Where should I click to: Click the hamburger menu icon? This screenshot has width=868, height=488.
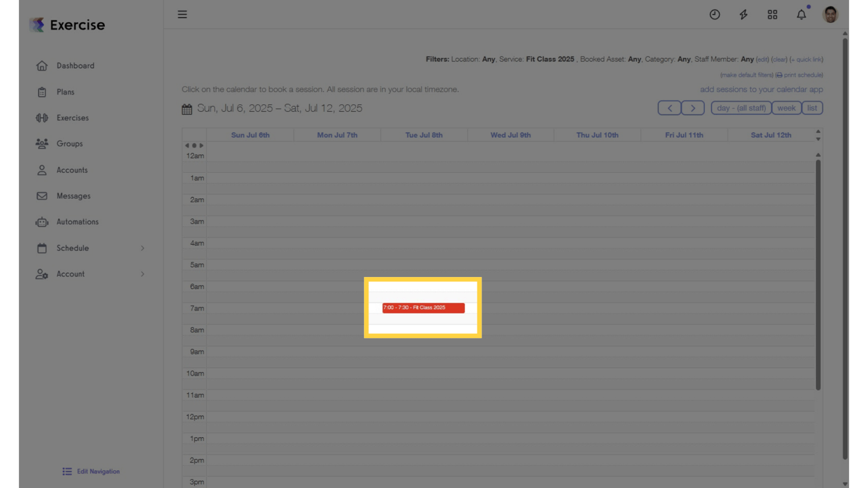click(182, 14)
